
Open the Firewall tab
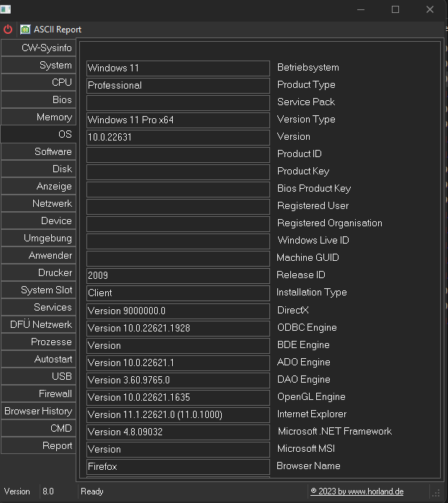click(38, 393)
